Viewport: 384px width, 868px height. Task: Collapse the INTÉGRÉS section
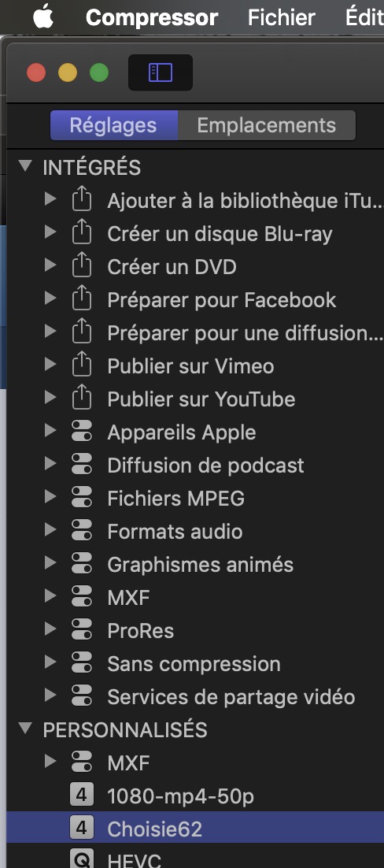pos(25,166)
